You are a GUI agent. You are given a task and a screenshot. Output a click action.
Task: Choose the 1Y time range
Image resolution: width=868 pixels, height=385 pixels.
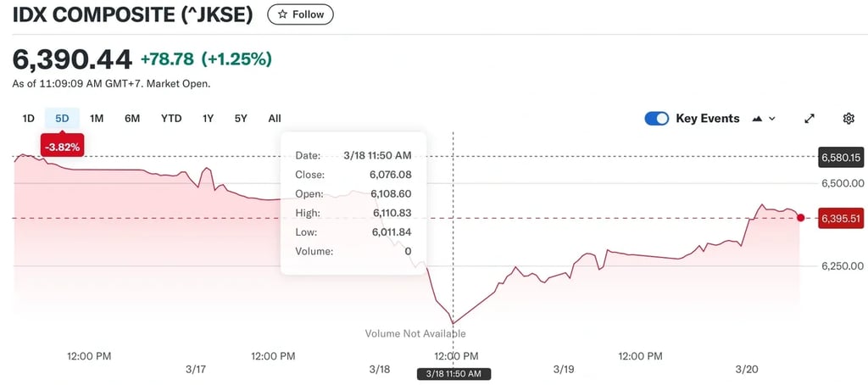pos(208,119)
